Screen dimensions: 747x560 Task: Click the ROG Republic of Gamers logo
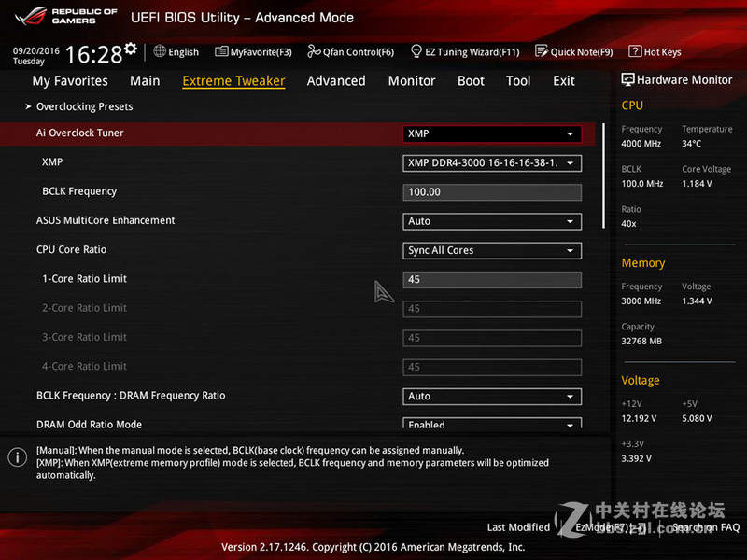coord(65,16)
